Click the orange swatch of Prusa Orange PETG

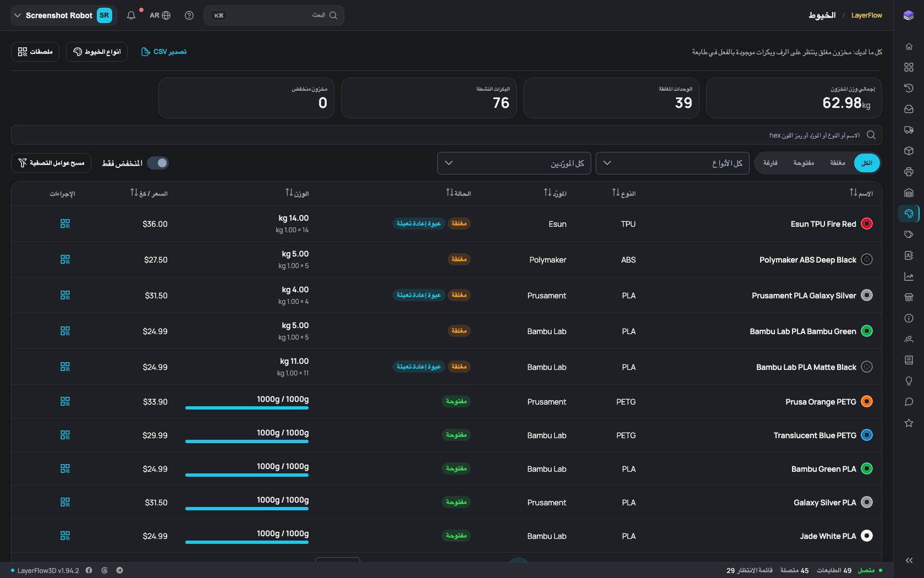[867, 401]
